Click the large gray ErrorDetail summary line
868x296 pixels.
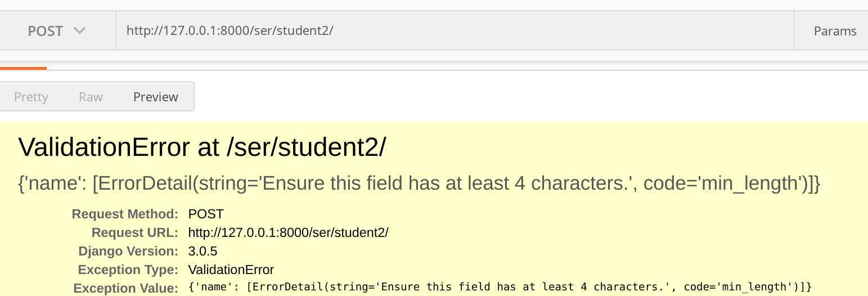pyautogui.click(x=419, y=183)
